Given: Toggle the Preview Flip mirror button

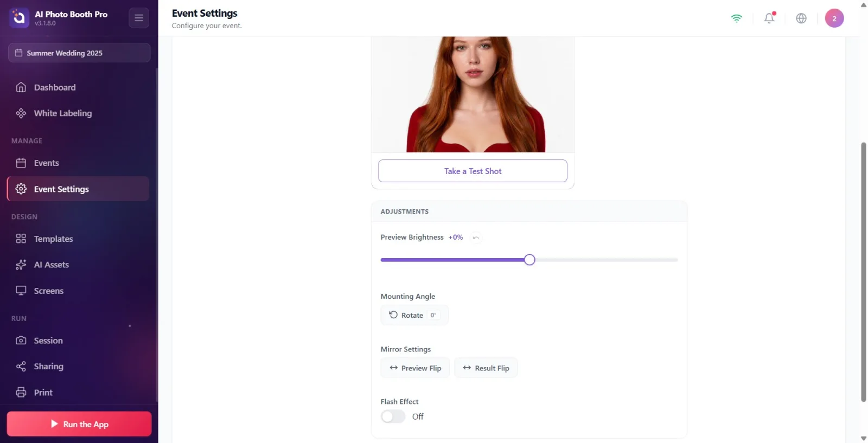Looking at the screenshot, I should click(415, 368).
